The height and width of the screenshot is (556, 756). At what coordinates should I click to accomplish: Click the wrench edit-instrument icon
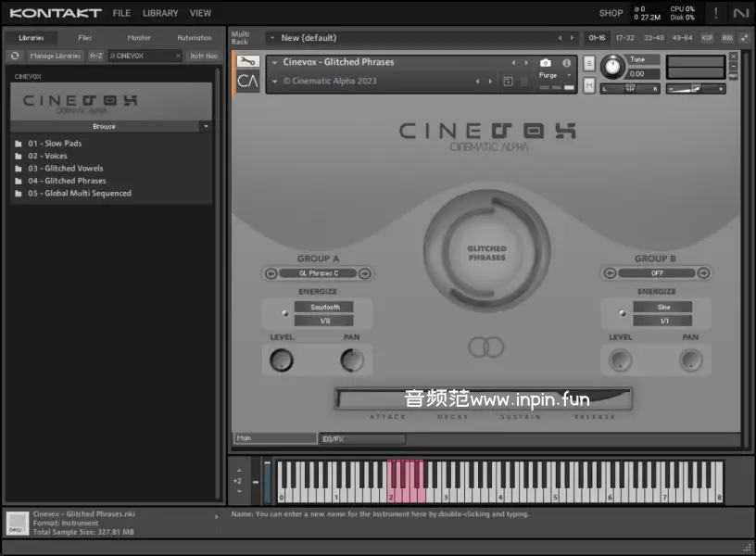[x=247, y=62]
